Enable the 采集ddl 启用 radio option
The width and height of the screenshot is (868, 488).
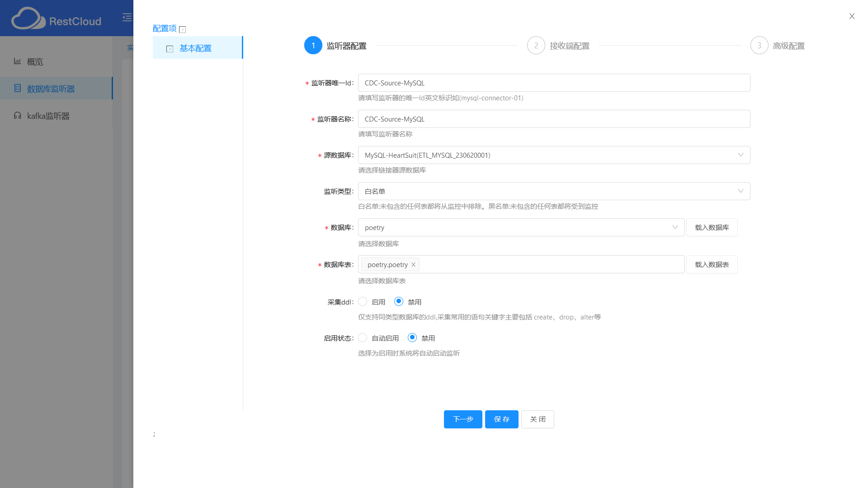[x=363, y=301]
